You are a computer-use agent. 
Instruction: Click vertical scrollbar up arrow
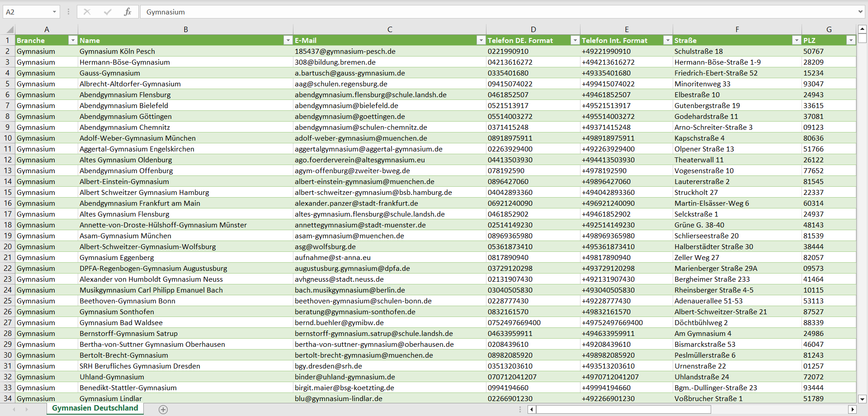862,28
